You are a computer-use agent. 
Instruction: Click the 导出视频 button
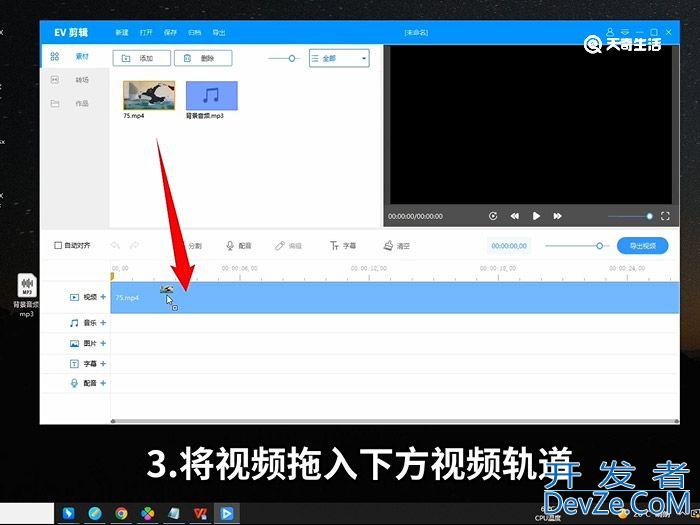pyautogui.click(x=642, y=246)
